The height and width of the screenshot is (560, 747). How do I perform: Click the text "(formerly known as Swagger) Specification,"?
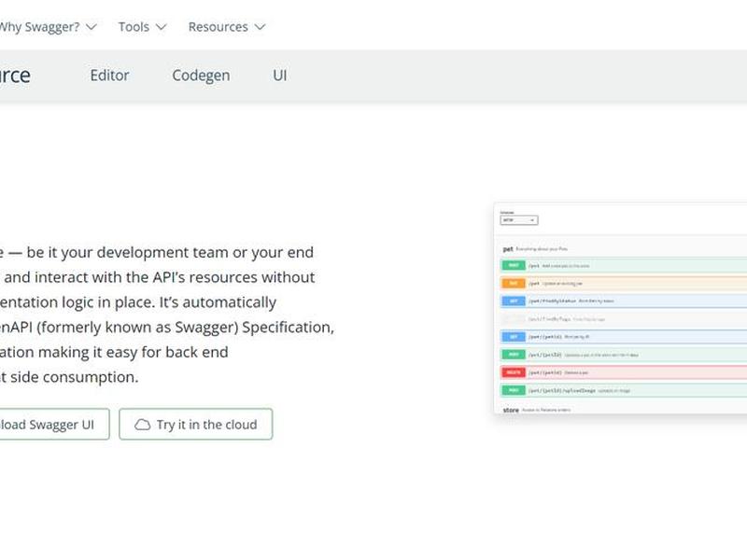point(185,328)
